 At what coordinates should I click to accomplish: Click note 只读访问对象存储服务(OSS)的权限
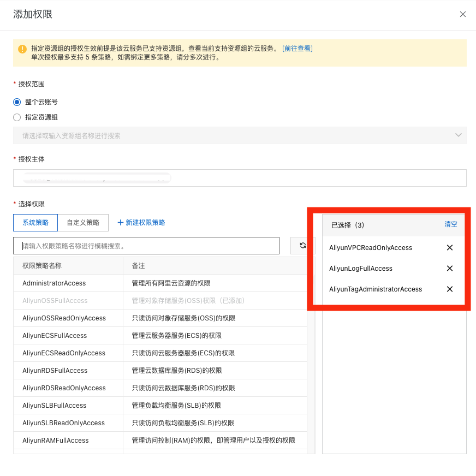pyautogui.click(x=183, y=318)
